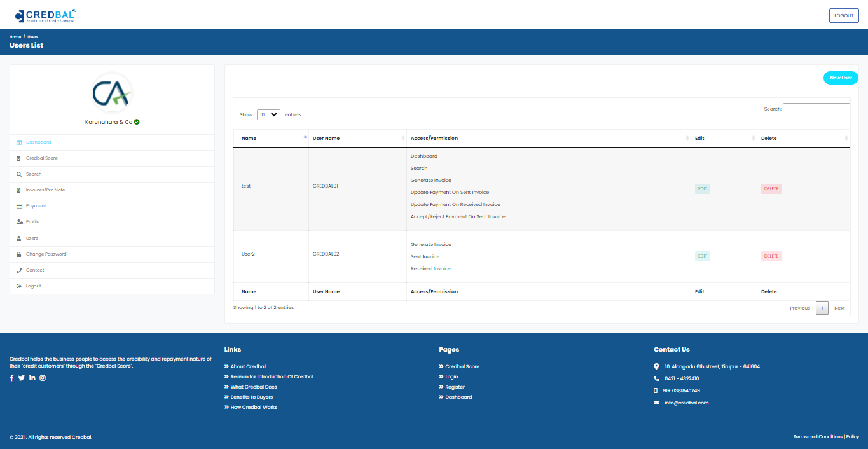Click the Logout arrow icon in sidebar
The image size is (868, 449).
(19, 286)
